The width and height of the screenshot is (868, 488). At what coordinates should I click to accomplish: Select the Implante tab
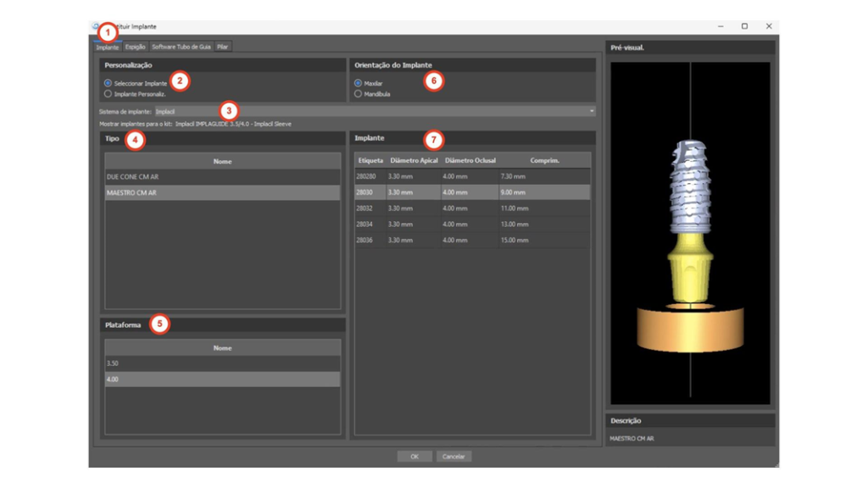point(108,47)
